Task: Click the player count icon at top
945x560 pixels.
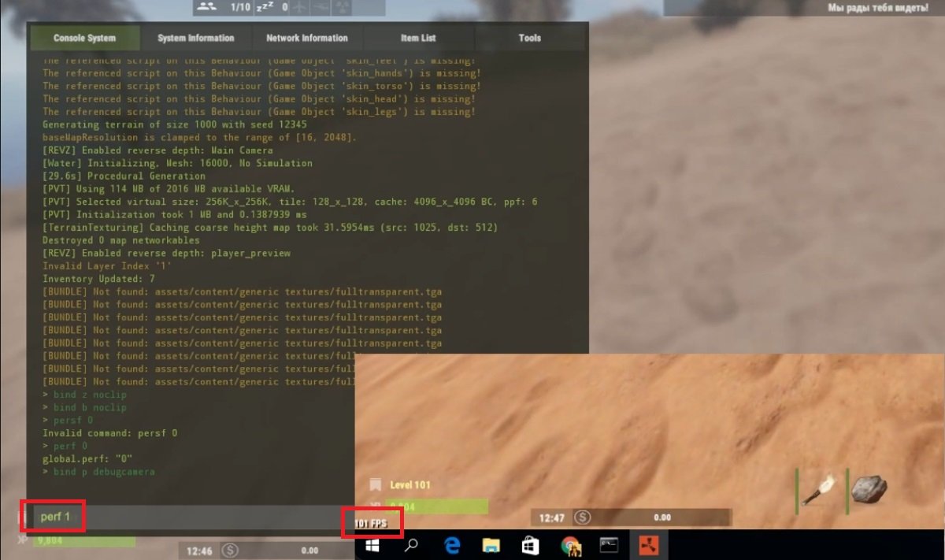Action: tap(207, 6)
